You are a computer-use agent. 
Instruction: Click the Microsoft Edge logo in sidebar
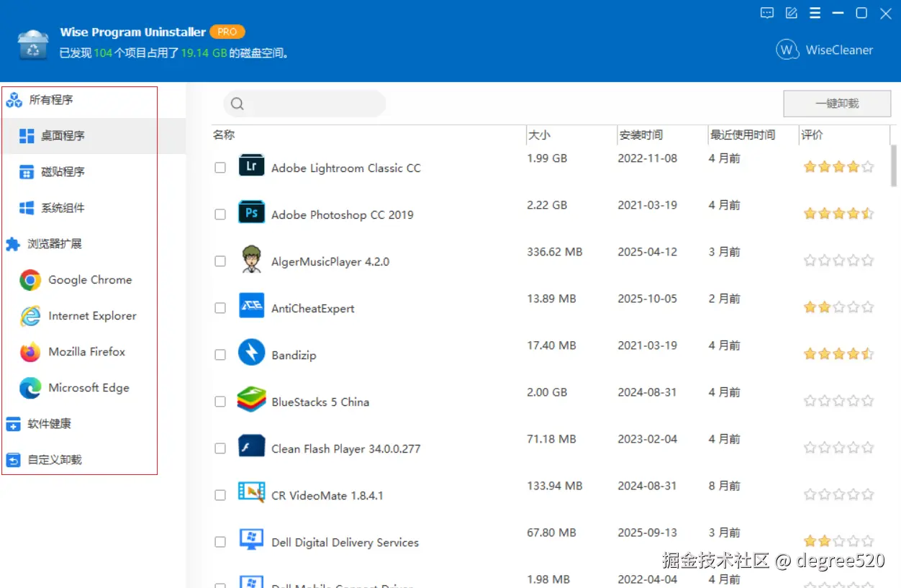[x=30, y=388]
